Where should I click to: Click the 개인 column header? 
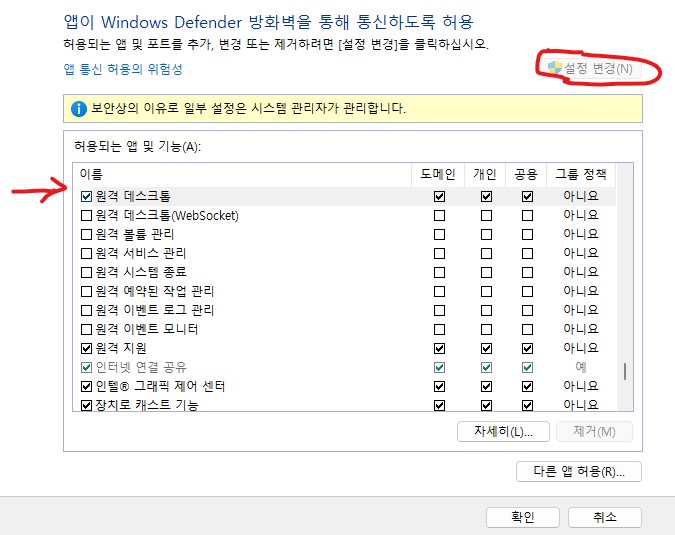pos(485,174)
